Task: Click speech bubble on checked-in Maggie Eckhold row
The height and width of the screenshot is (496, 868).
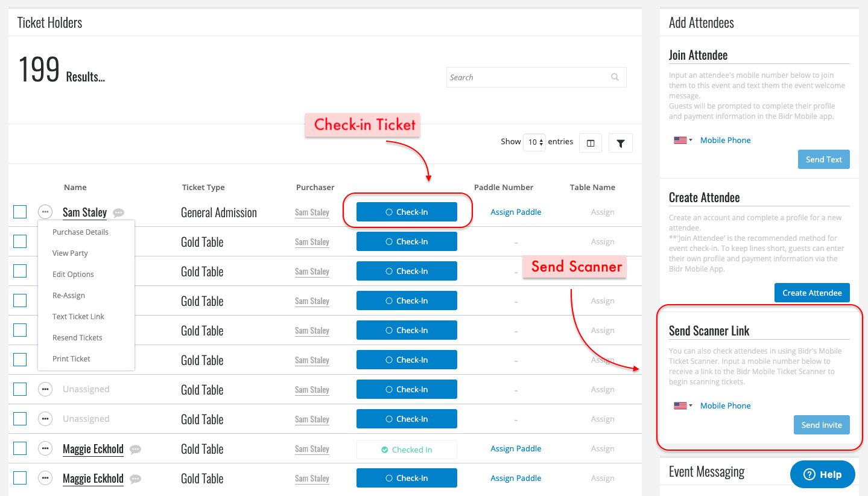Action: coord(136,450)
